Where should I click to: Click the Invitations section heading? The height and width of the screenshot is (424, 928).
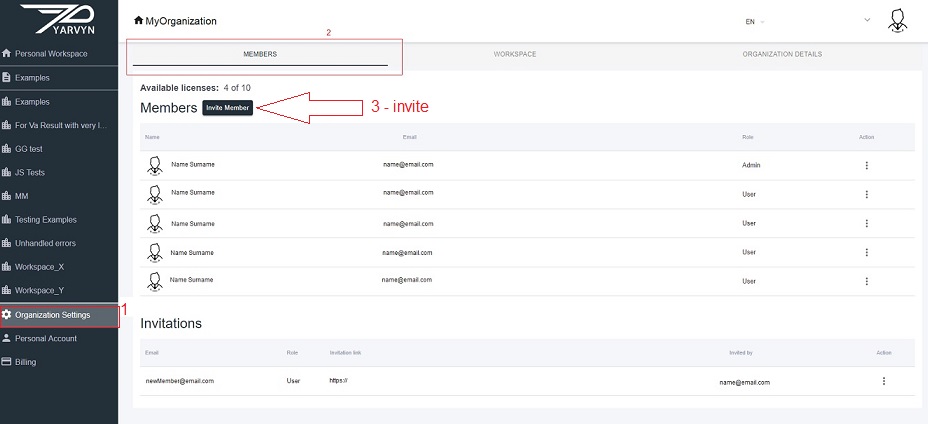(x=171, y=323)
